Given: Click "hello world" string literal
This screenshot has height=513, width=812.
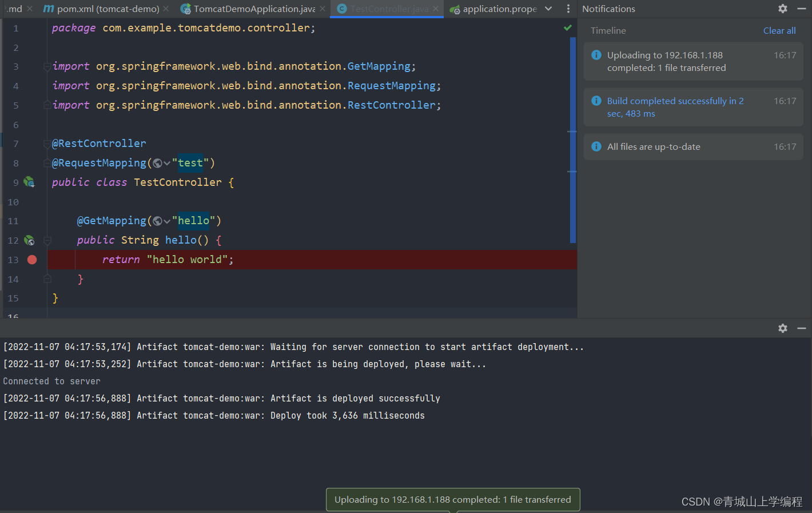Looking at the screenshot, I should tap(187, 260).
